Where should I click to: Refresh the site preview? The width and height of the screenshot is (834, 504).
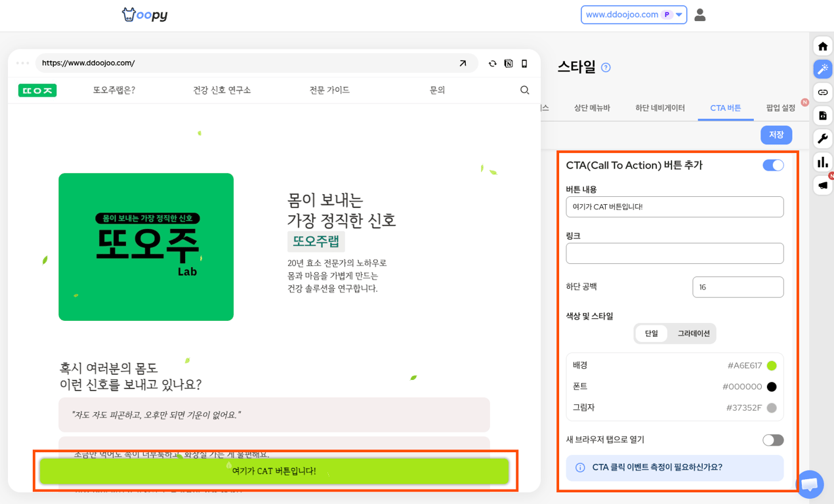click(492, 64)
